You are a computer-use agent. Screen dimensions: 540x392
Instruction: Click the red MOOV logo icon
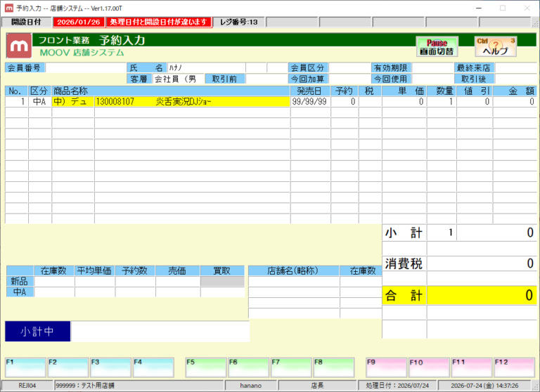coord(19,46)
